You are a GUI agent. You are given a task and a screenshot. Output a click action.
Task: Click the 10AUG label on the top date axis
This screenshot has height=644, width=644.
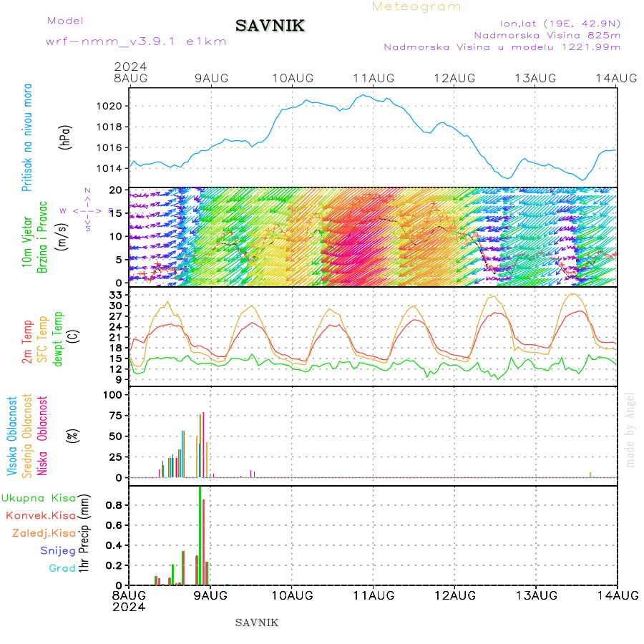click(x=293, y=78)
